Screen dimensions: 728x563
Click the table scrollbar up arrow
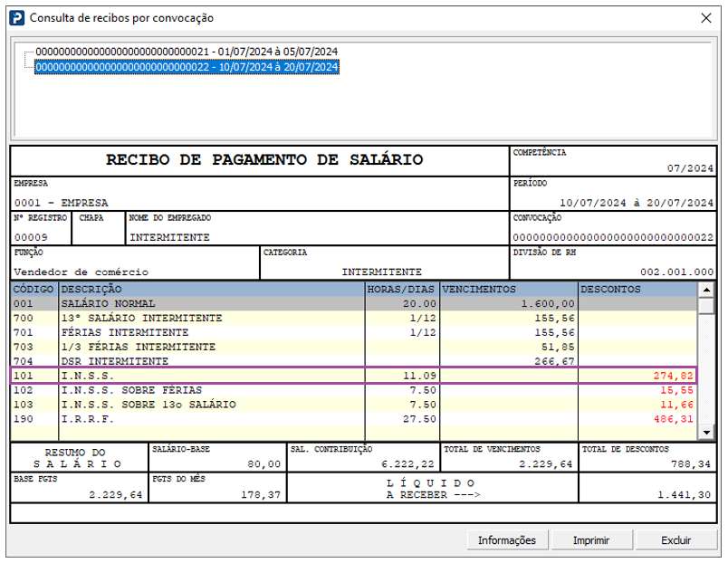(x=706, y=290)
